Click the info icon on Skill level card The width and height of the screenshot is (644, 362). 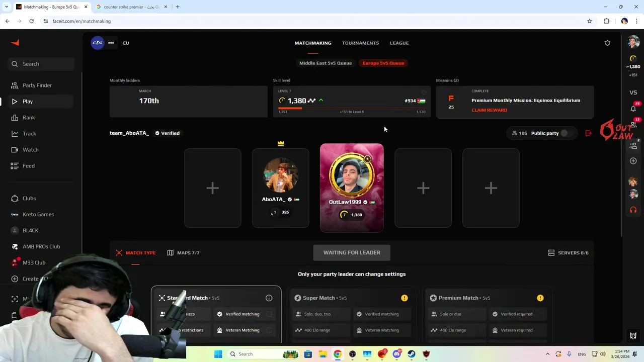pos(424,93)
